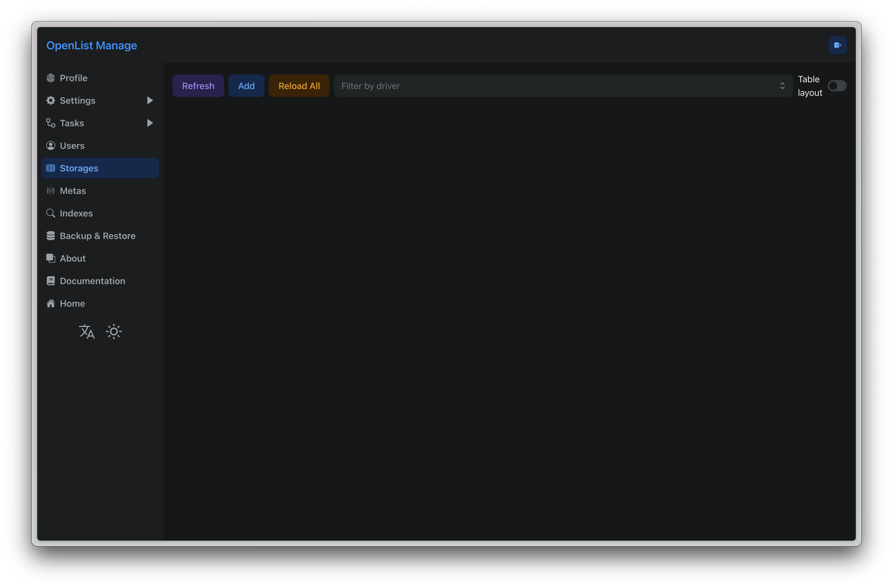Click the Profile fingerprint icon
The height and width of the screenshot is (588, 893).
click(51, 78)
